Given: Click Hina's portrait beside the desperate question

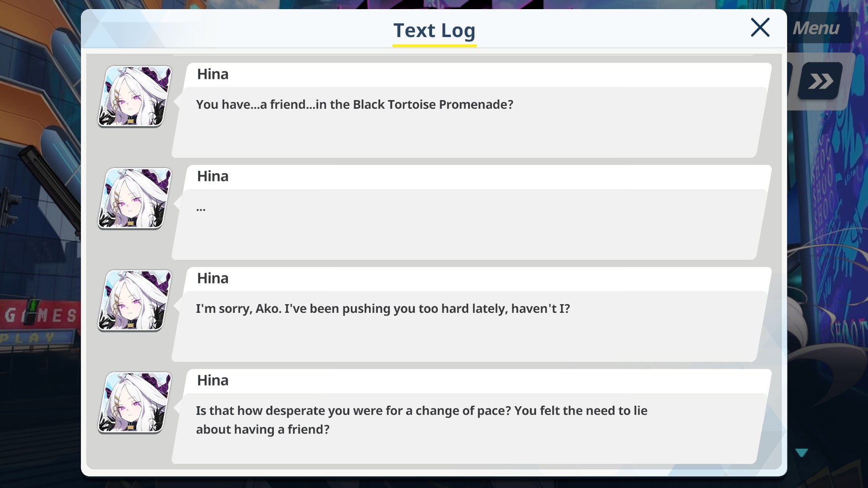Looking at the screenshot, I should tap(135, 402).
